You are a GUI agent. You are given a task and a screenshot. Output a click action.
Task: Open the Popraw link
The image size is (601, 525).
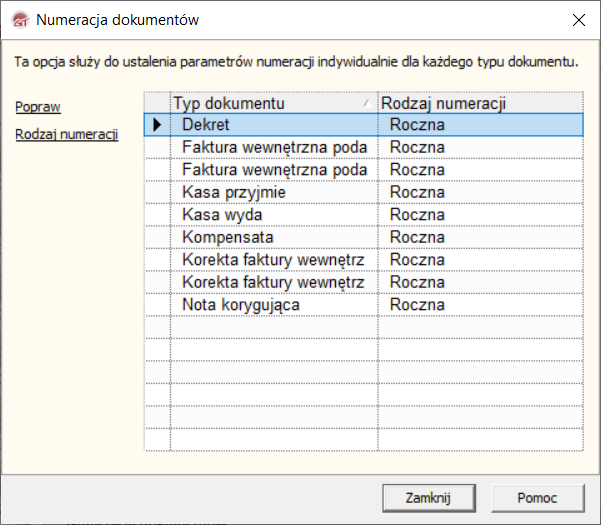(x=32, y=107)
